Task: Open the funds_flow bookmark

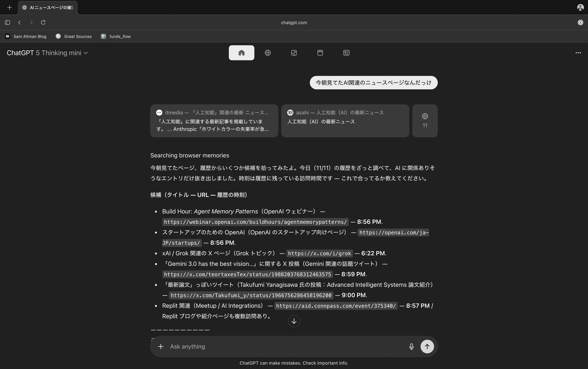Action: (x=116, y=36)
